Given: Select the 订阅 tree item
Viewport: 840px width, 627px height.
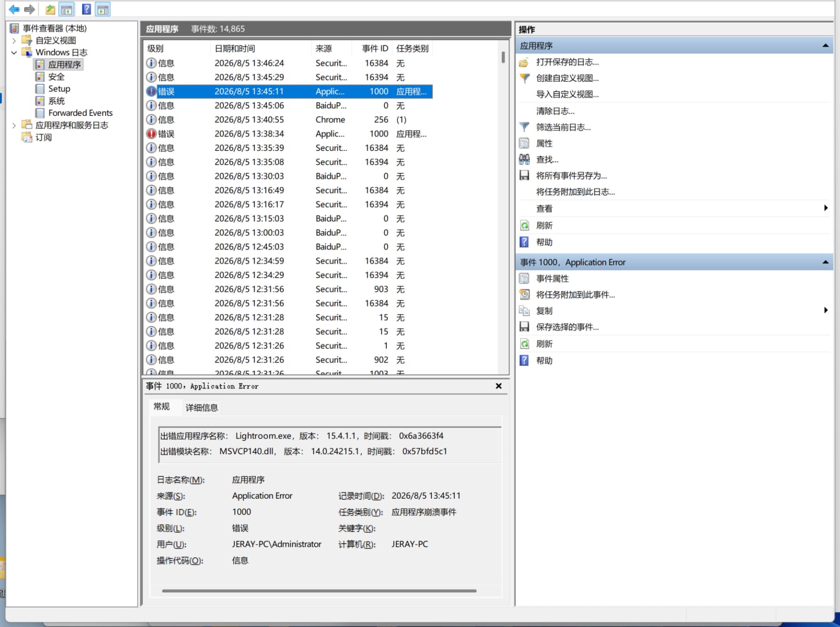Looking at the screenshot, I should [x=43, y=138].
